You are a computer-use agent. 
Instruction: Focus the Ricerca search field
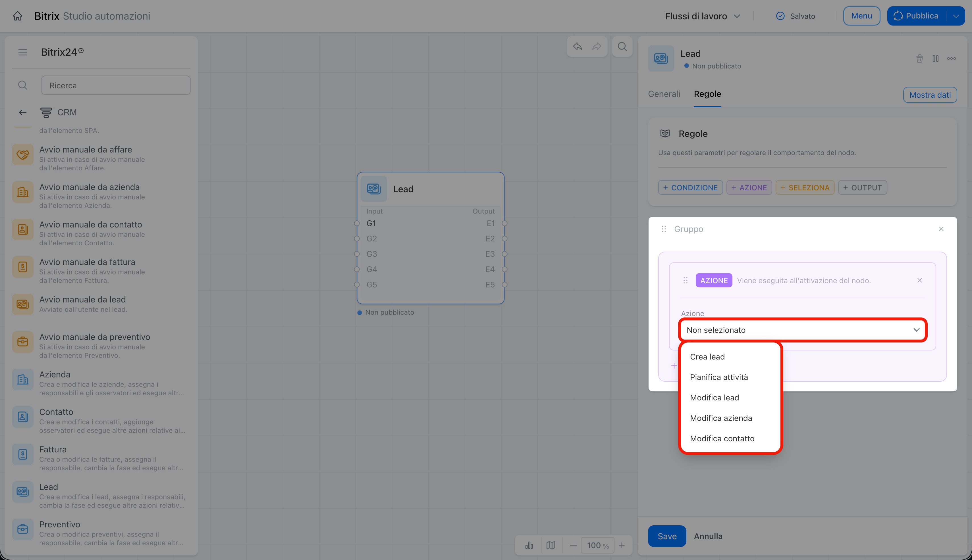pyautogui.click(x=116, y=85)
